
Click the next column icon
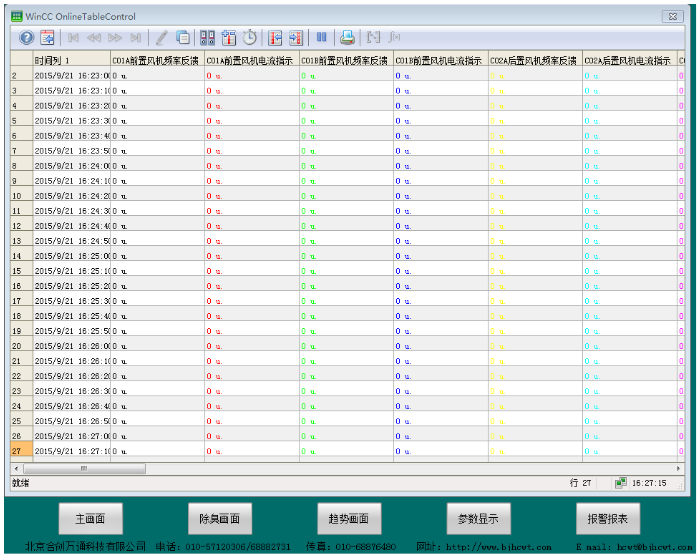[x=296, y=38]
